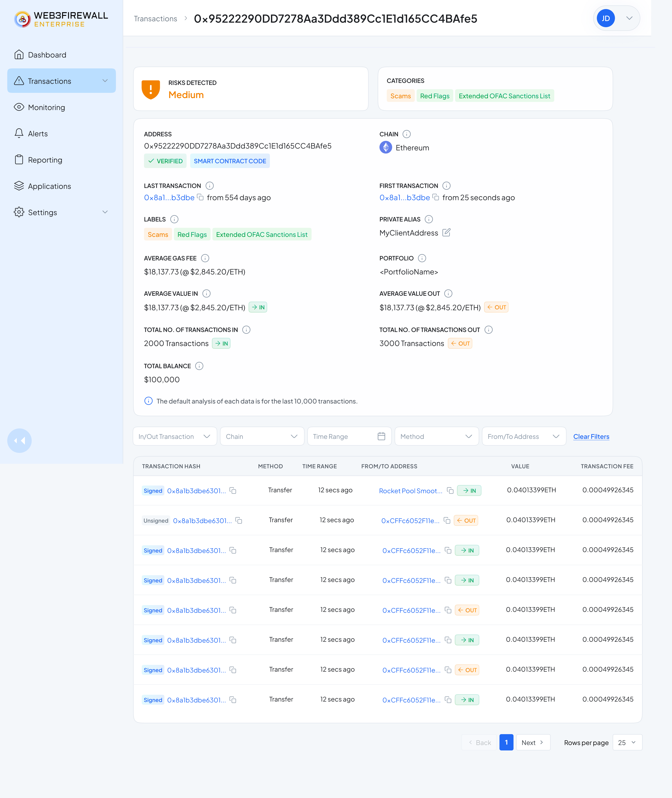Open the Reporting page
Screen dimensions: 672x798
coord(61,160)
